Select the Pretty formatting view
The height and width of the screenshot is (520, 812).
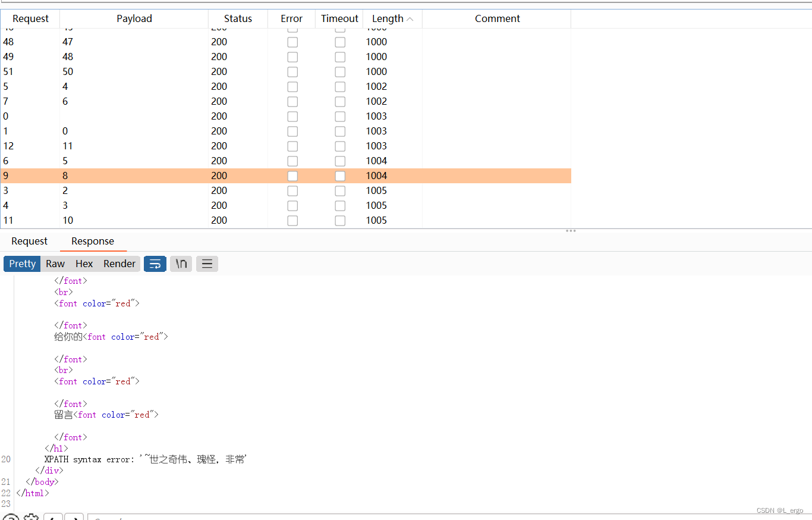click(21, 264)
